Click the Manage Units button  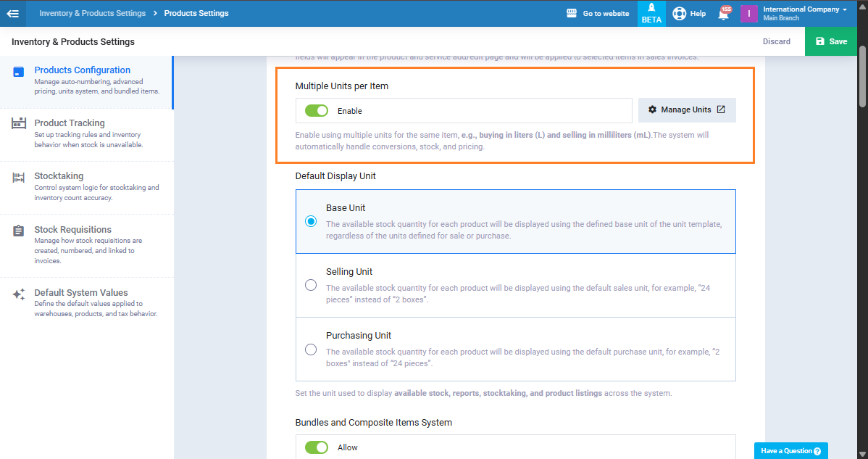pos(686,110)
